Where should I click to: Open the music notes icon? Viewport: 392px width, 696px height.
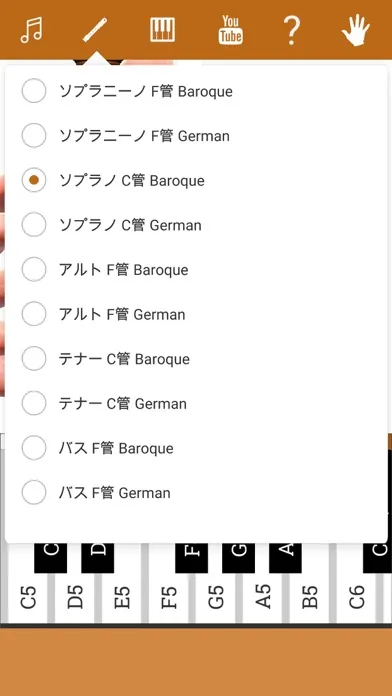pyautogui.click(x=31, y=30)
